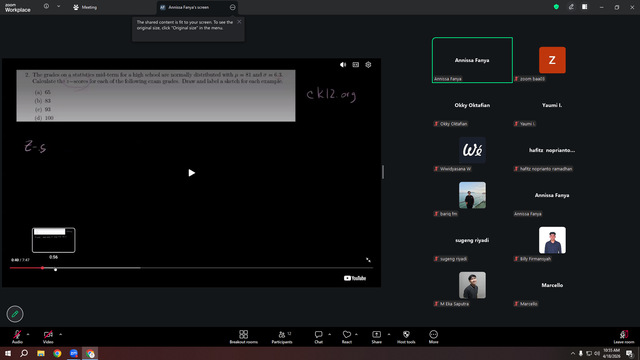Click green encryption shield icon

coord(556,7)
